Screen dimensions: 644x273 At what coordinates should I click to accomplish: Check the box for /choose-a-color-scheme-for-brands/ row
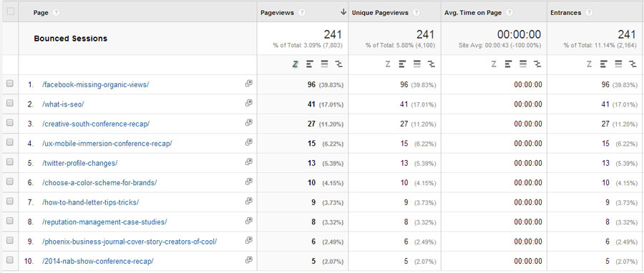click(10, 182)
